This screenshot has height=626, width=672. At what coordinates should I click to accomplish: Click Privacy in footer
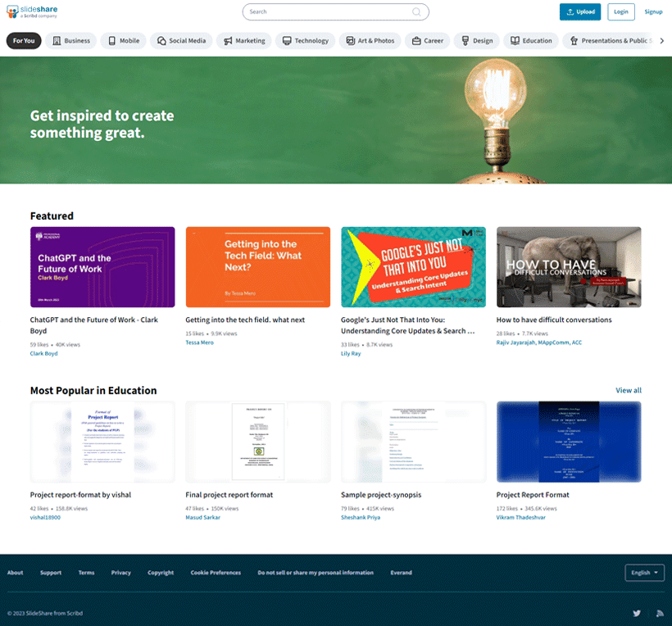120,573
